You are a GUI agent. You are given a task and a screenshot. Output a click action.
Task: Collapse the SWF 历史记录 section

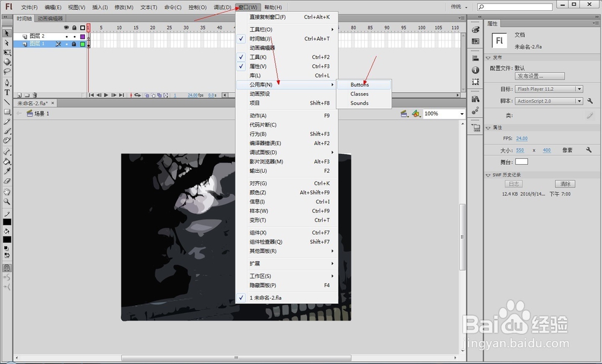pyautogui.click(x=488, y=175)
